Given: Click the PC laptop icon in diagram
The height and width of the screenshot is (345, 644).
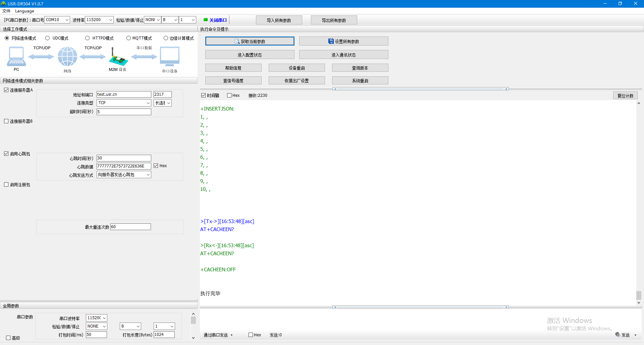Looking at the screenshot, I should pyautogui.click(x=16, y=57).
